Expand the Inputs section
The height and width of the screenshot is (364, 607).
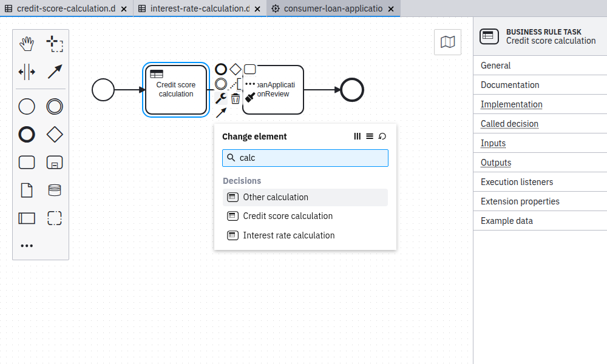point(493,143)
